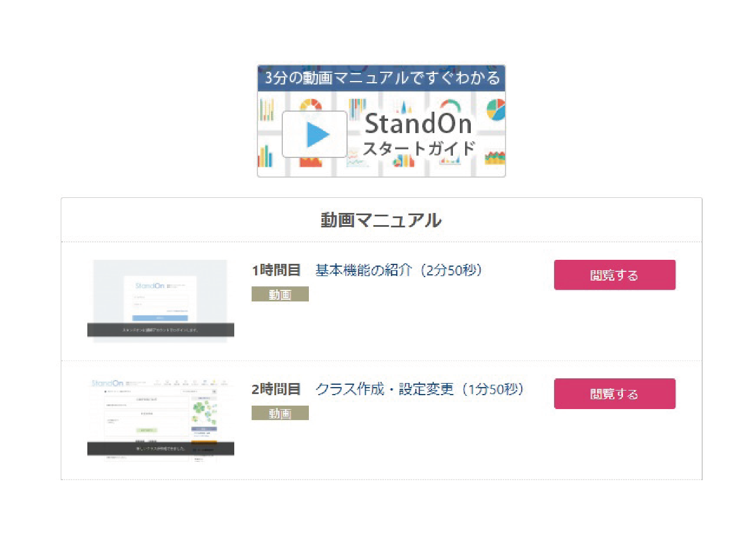
Task: Click the dark caption bar on first thumbnail
Action: pos(160,330)
